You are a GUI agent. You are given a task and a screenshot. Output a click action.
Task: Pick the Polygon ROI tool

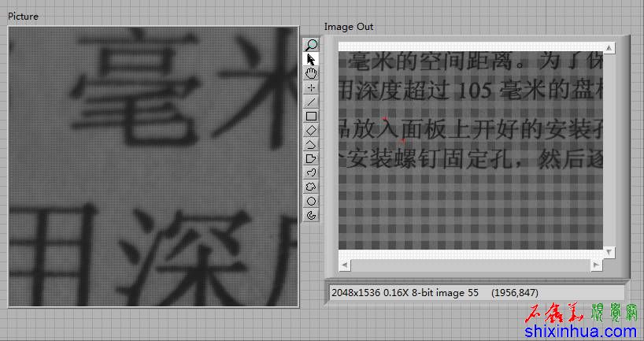[312, 158]
